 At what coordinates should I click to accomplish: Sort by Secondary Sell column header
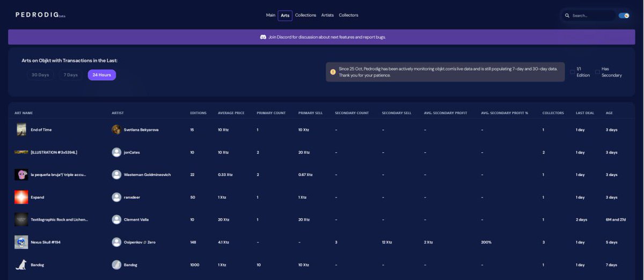click(397, 113)
